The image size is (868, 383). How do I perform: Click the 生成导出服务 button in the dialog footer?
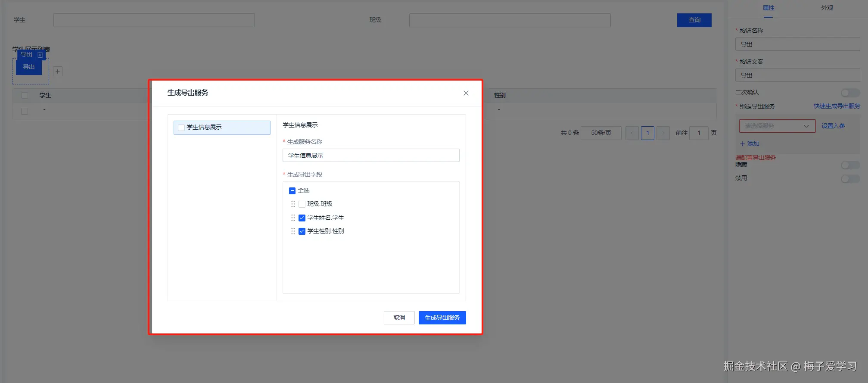pyautogui.click(x=442, y=318)
